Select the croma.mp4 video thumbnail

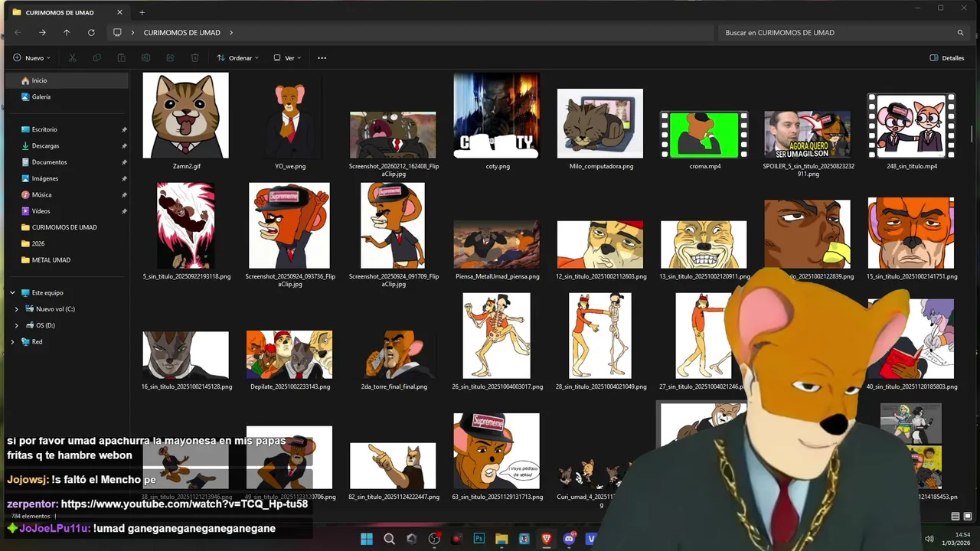click(x=704, y=135)
